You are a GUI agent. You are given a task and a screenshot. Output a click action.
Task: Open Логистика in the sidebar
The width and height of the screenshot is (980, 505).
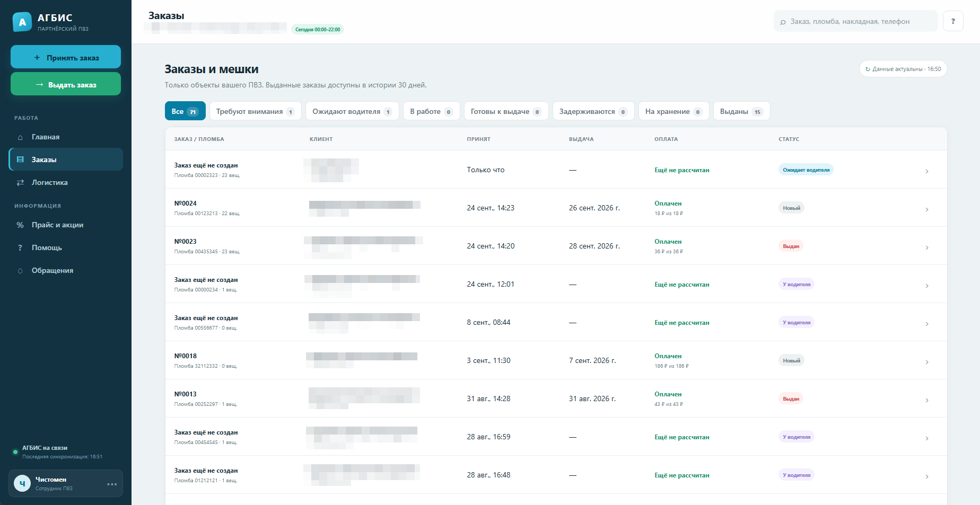point(66,182)
